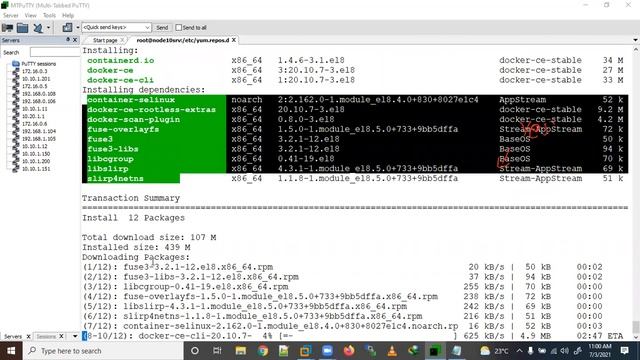This screenshot has height=360, width=640.
Task: Select server 10.10.1.151 in the tree
Action: [36, 169]
